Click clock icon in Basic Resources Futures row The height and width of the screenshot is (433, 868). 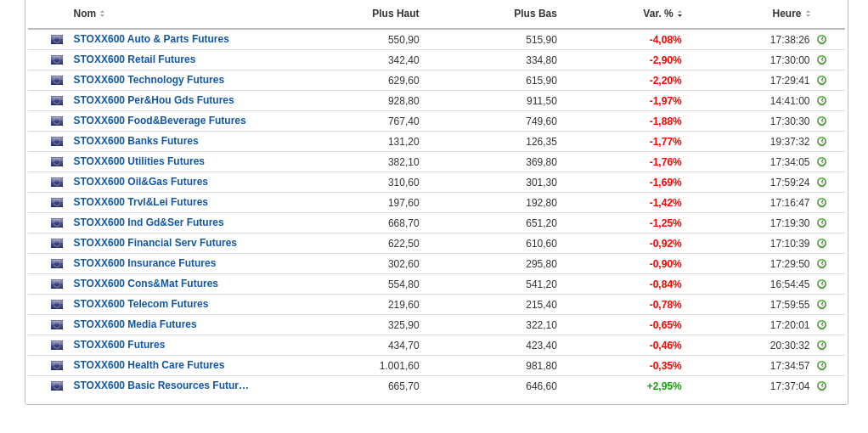pos(821,386)
